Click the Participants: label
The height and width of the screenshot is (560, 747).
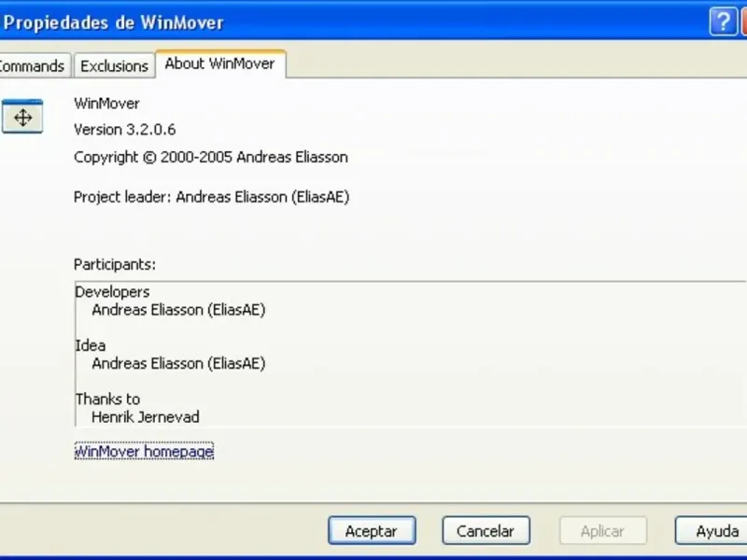(x=115, y=264)
